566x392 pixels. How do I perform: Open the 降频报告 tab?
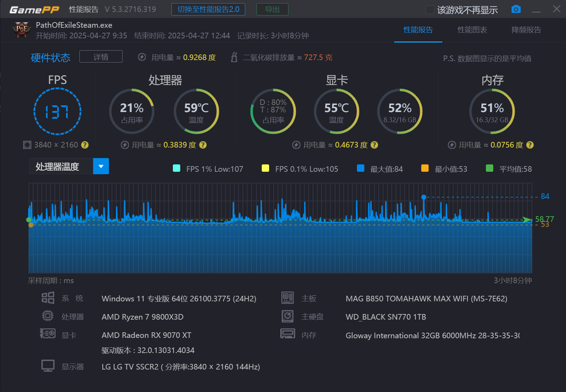coord(526,30)
